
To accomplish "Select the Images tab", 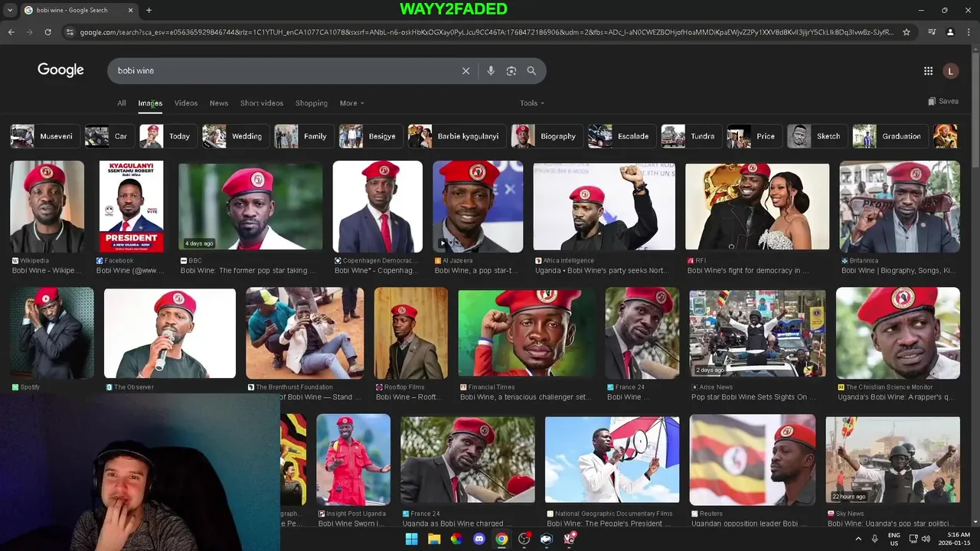I will [150, 103].
